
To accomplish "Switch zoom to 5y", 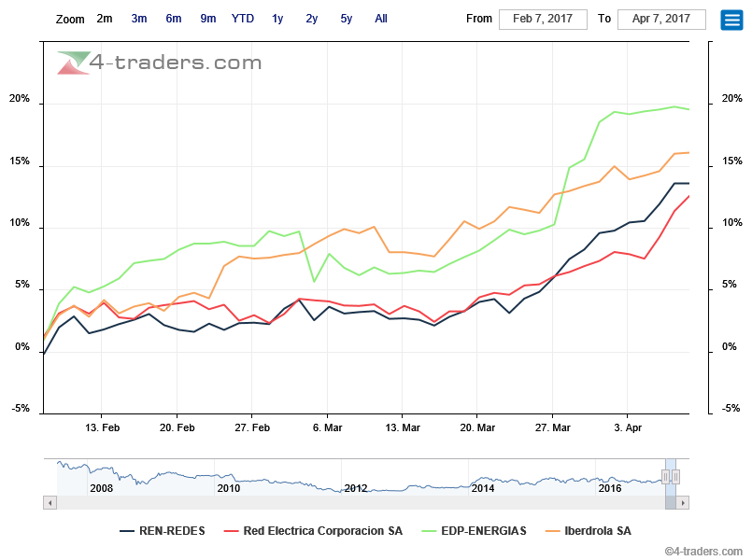I will [347, 19].
